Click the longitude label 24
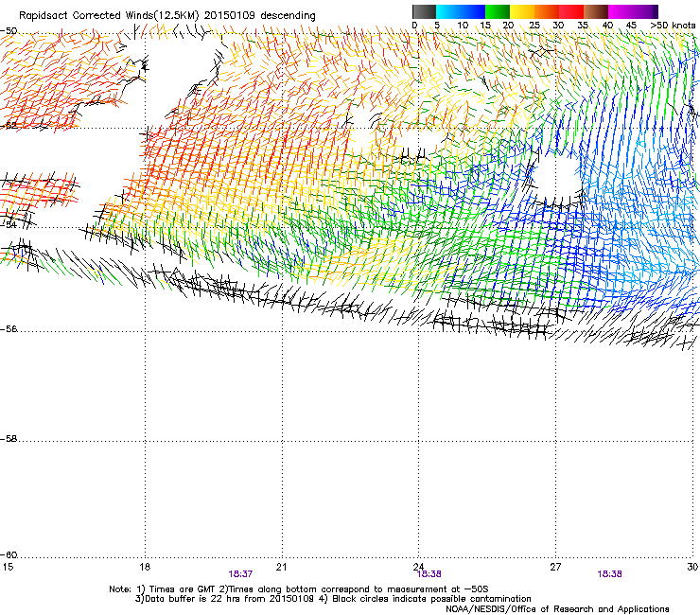Screen dimensions: 700x615 (418, 567)
